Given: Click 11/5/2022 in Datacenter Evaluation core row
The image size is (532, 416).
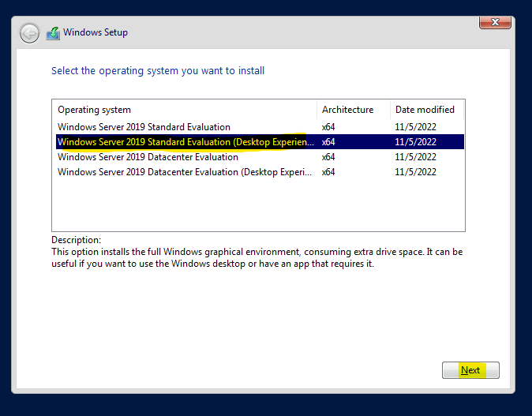Looking at the screenshot, I should (415, 157).
